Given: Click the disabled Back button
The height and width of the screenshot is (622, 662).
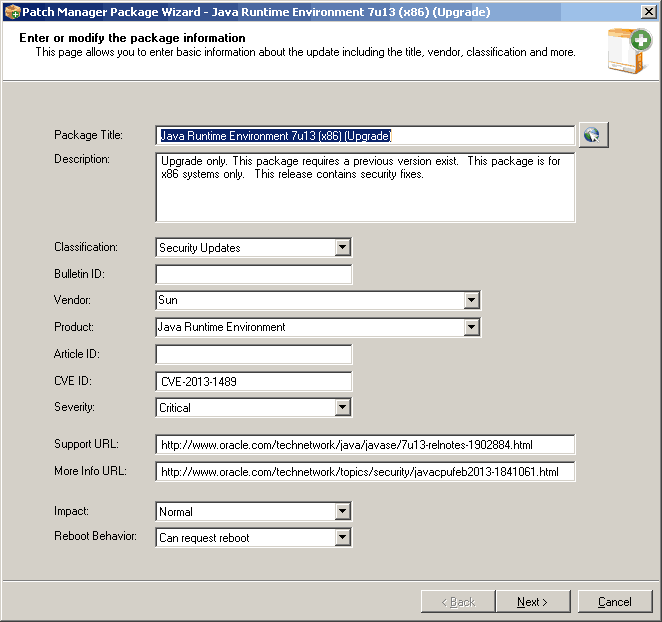Looking at the screenshot, I should [458, 601].
